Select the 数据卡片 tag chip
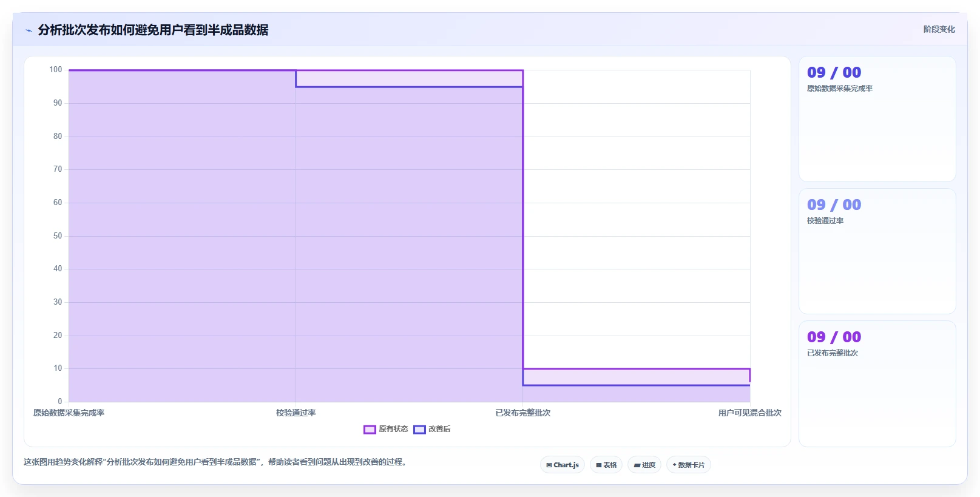 tap(689, 465)
